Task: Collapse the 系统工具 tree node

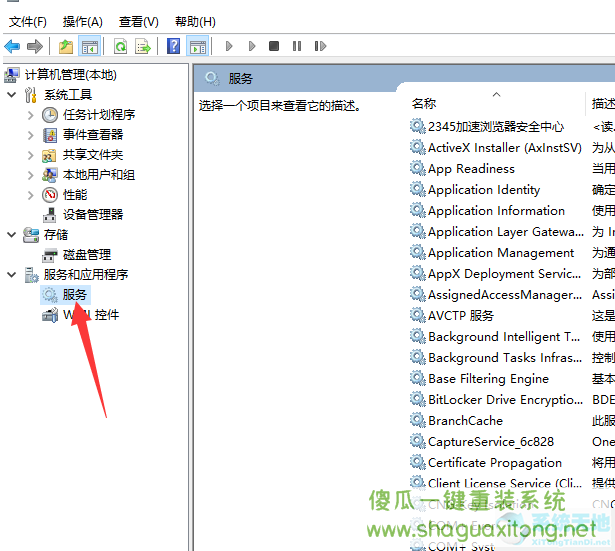Action: (x=12, y=95)
